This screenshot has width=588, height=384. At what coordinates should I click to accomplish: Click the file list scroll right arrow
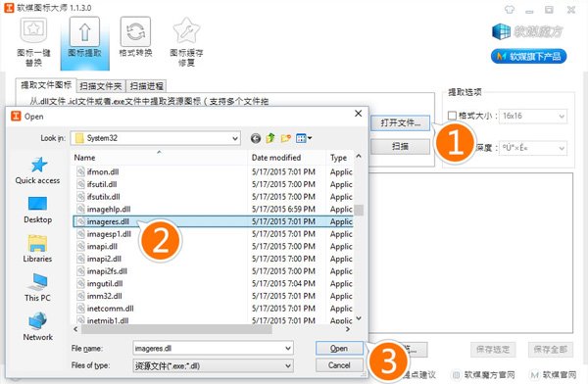tap(348, 329)
